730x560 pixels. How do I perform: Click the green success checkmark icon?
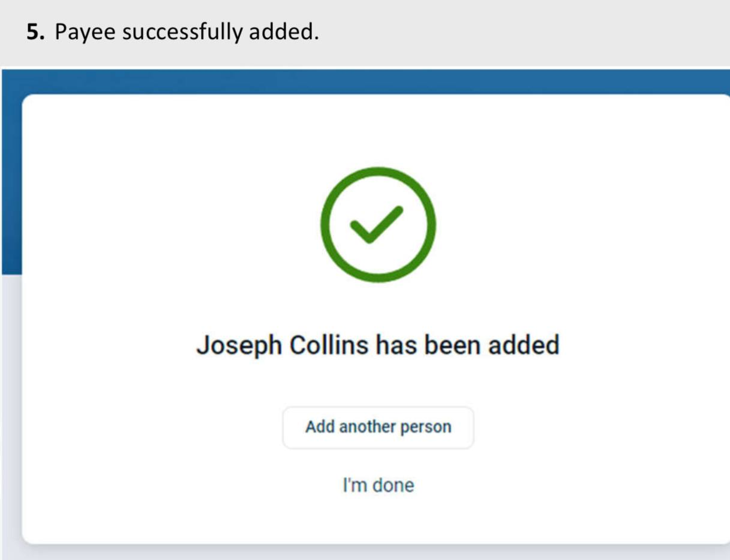pyautogui.click(x=378, y=224)
